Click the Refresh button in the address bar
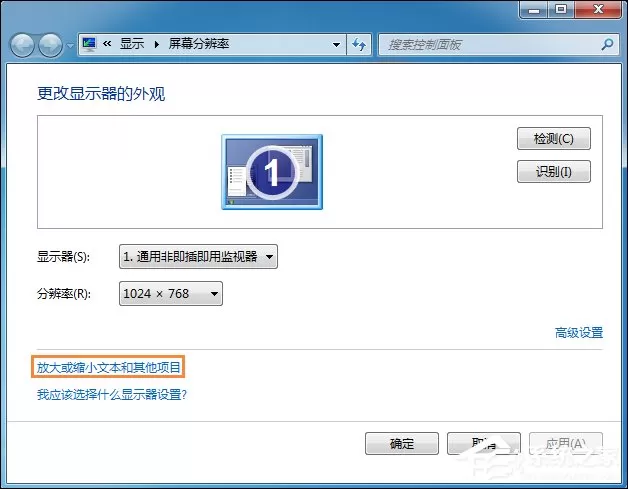This screenshot has width=628, height=489. (359, 44)
